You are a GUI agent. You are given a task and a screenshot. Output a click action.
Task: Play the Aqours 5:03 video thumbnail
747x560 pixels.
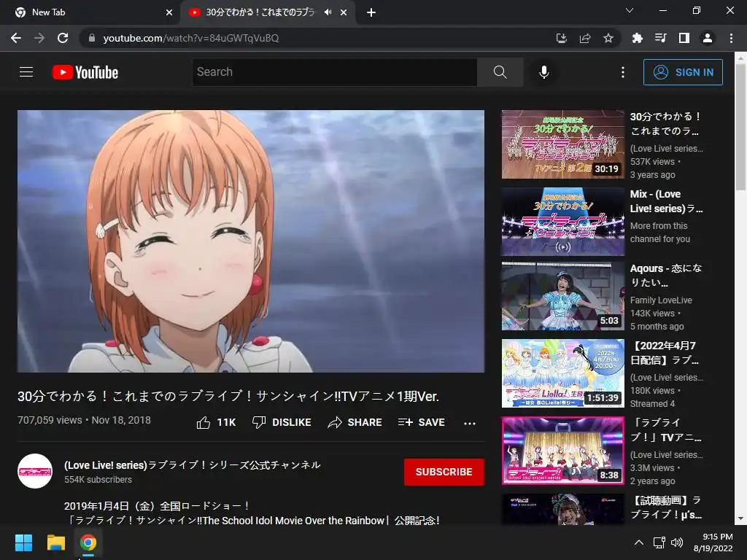tap(562, 296)
